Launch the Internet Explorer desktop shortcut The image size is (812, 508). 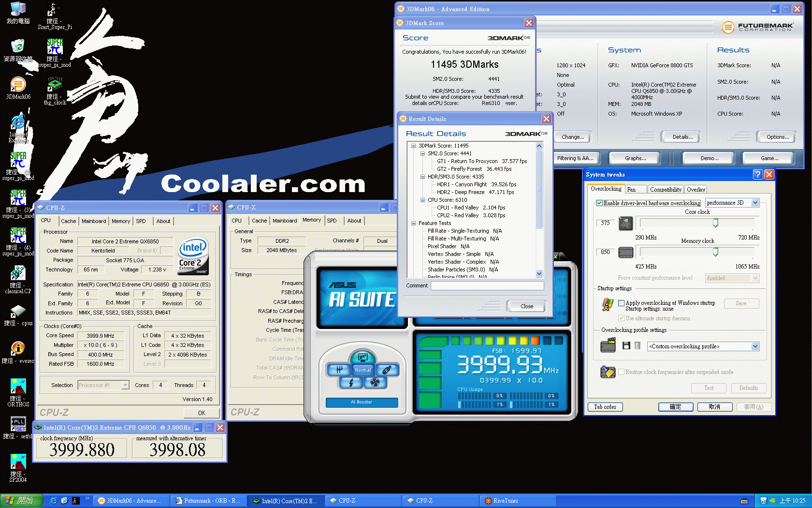coord(18,128)
